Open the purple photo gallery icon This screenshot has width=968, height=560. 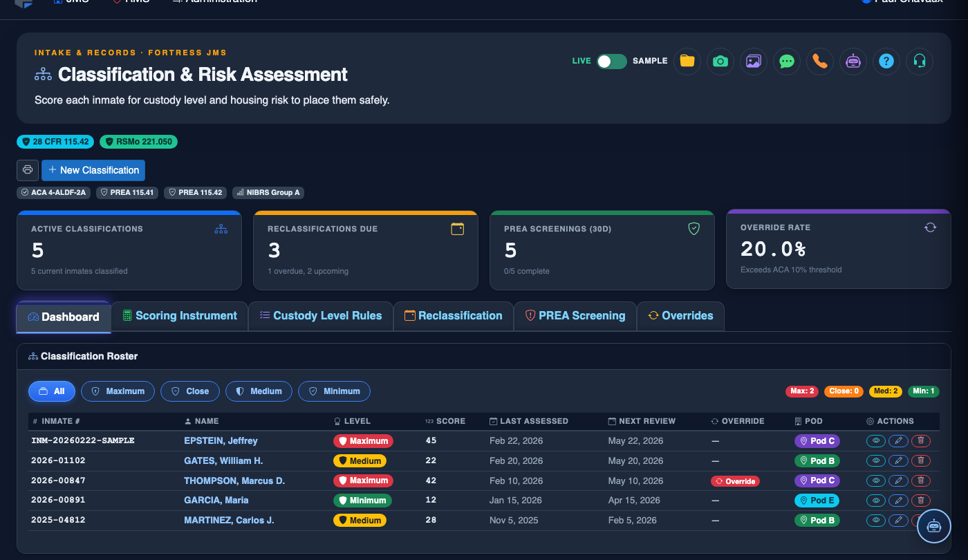click(754, 61)
